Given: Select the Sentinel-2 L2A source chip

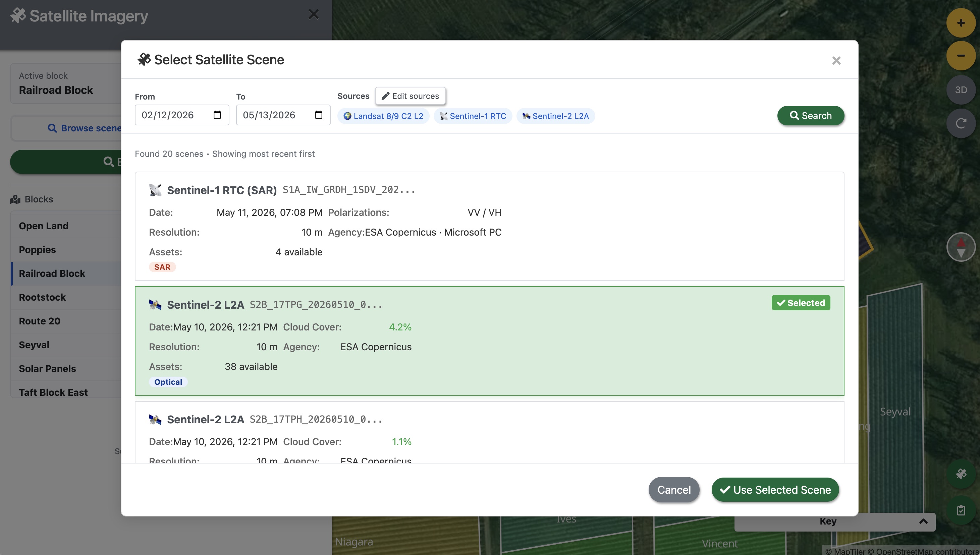Looking at the screenshot, I should point(555,116).
